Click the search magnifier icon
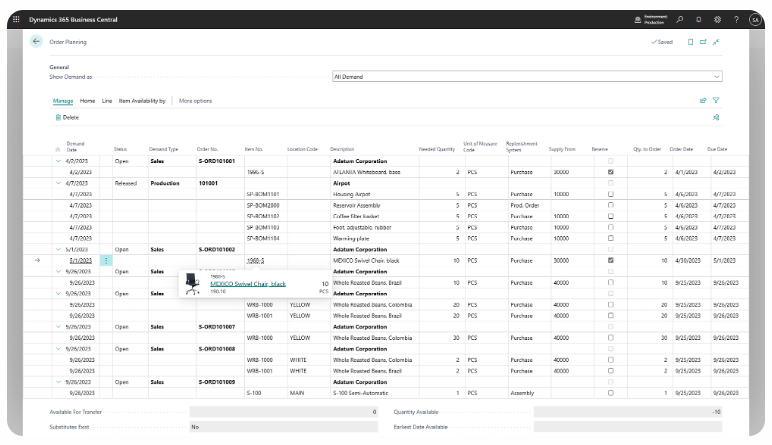 (x=680, y=19)
